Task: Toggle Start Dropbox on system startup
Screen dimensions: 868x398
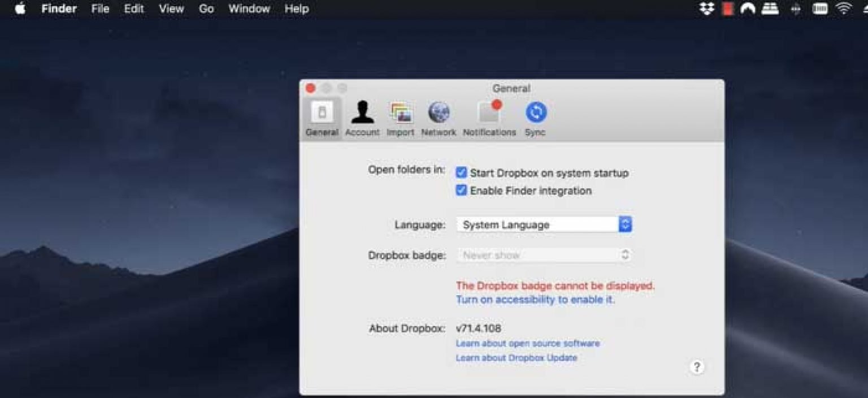Action: pos(461,173)
